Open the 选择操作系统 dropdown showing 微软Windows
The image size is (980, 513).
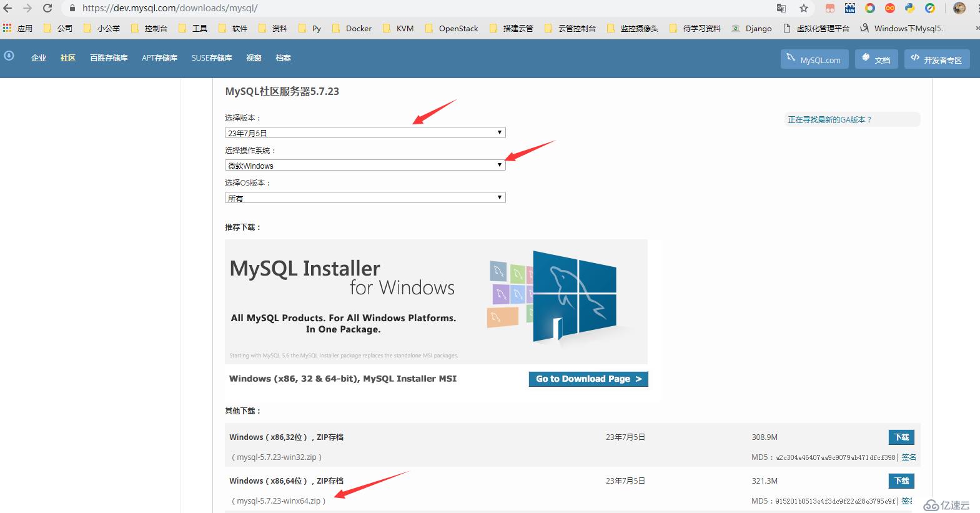tap(365, 165)
